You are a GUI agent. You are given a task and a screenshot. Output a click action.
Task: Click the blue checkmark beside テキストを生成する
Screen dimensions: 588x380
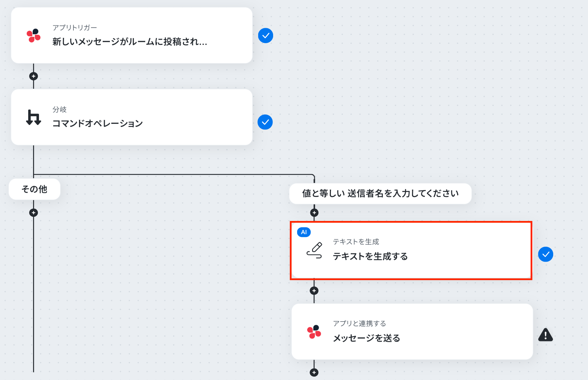(x=546, y=254)
